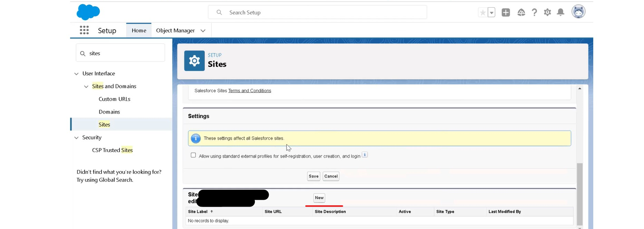
Task: Select Custom URLs in the setup tree
Action: 115,99
